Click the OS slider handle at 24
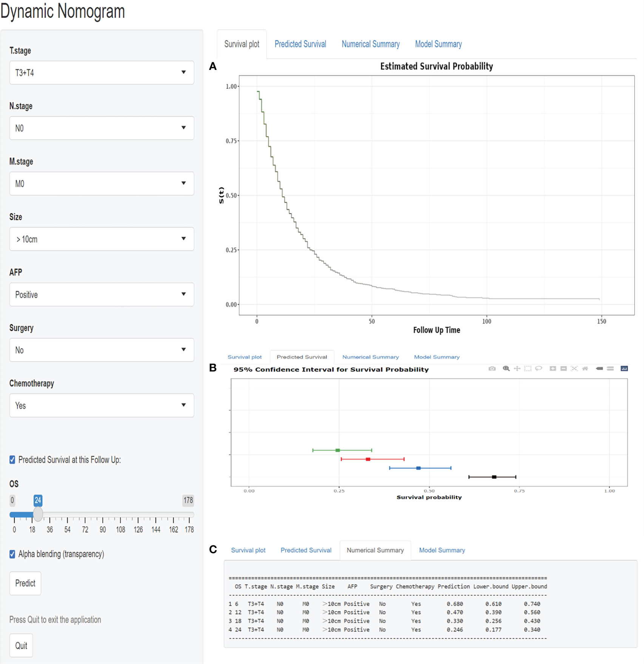Screen dimensions: 644x664 click(38, 514)
